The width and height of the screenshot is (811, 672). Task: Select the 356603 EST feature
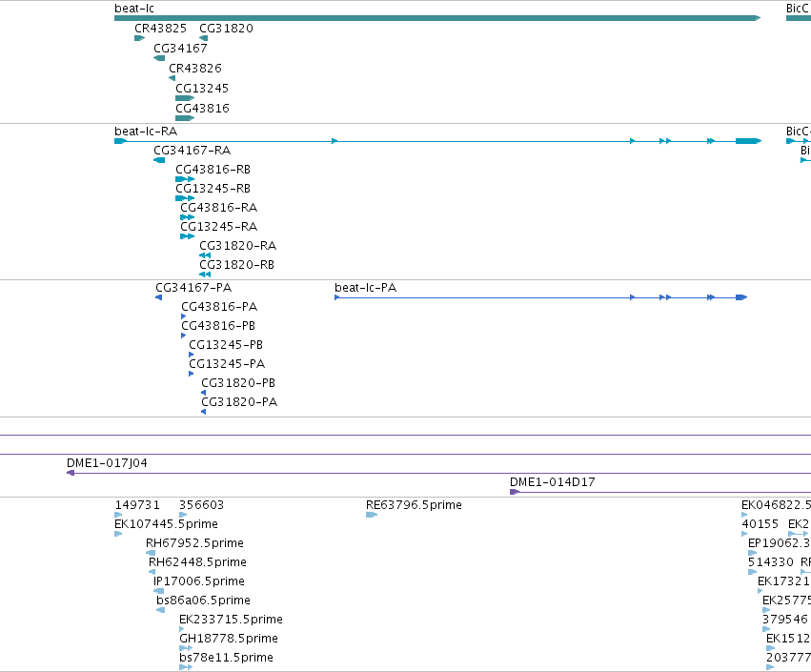click(183, 515)
